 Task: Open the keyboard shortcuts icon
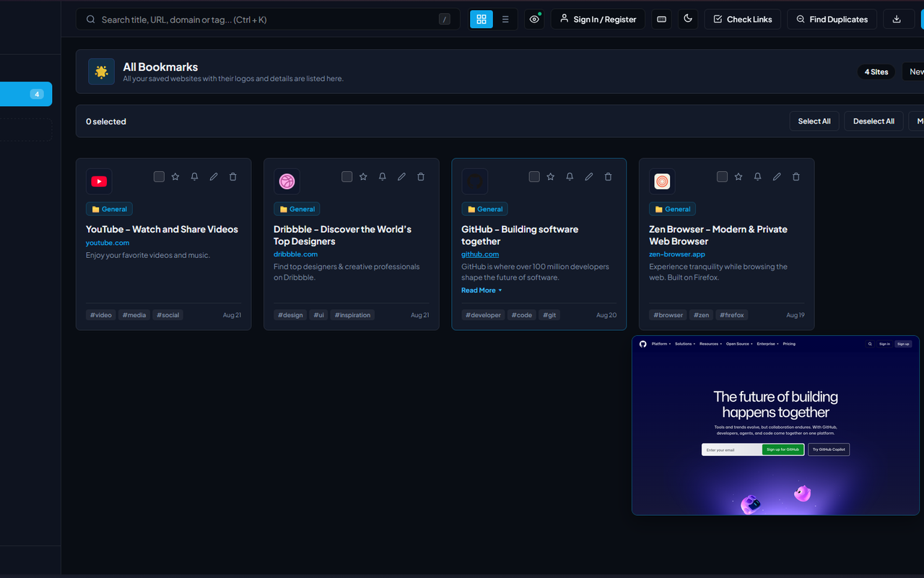pos(661,20)
